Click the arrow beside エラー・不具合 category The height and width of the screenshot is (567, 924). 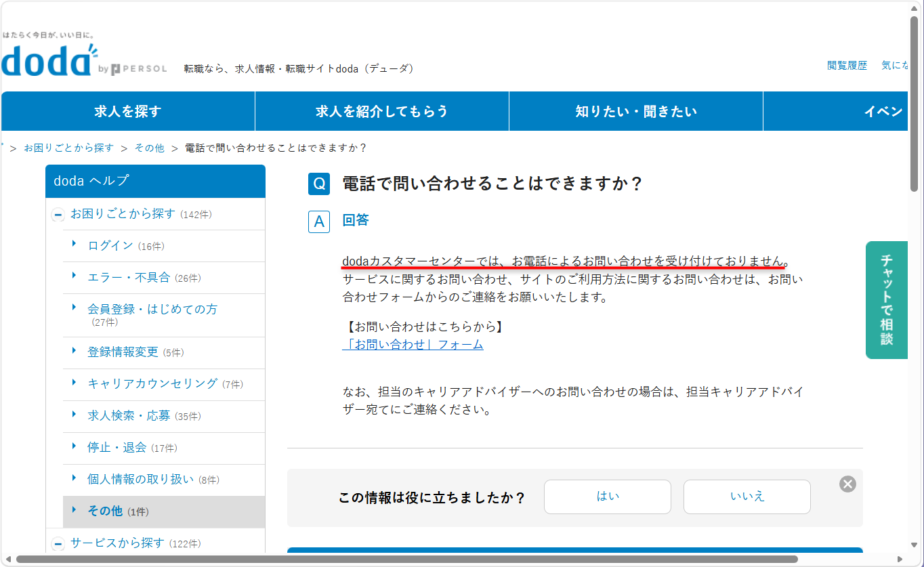(x=74, y=276)
